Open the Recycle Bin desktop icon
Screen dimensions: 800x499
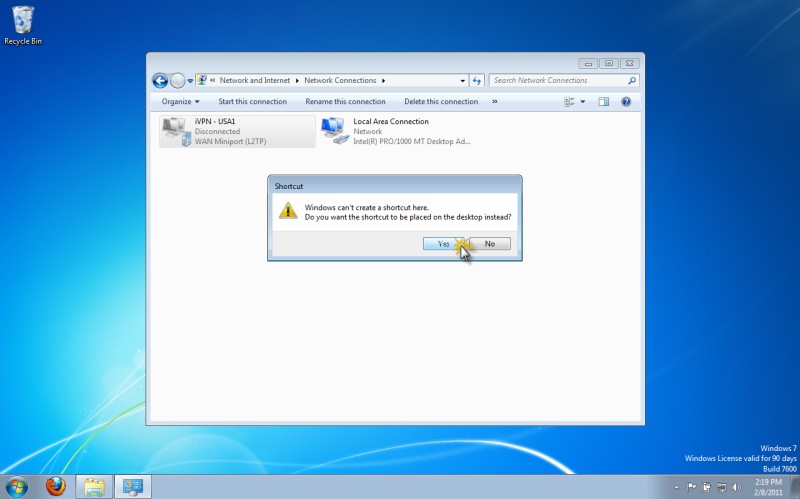[23, 26]
